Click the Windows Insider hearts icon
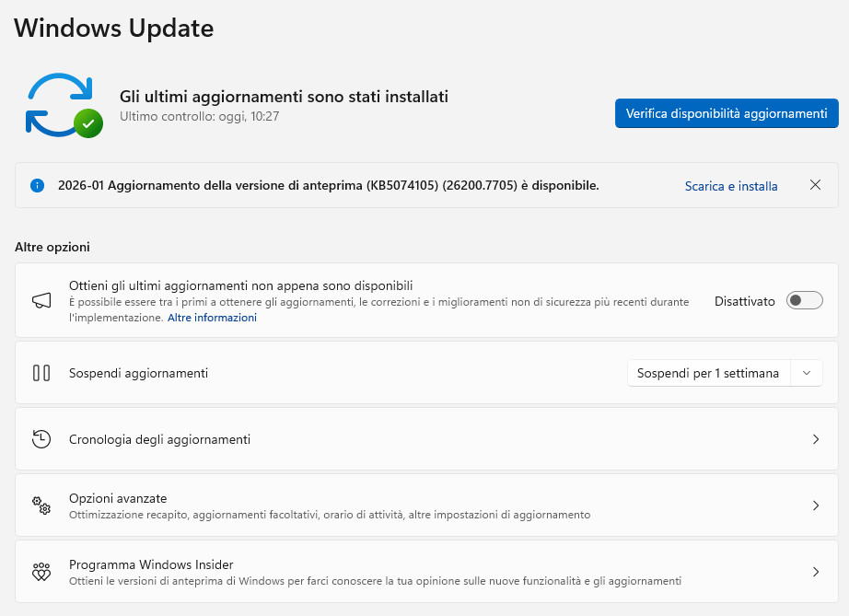The image size is (849, 616). 41,572
